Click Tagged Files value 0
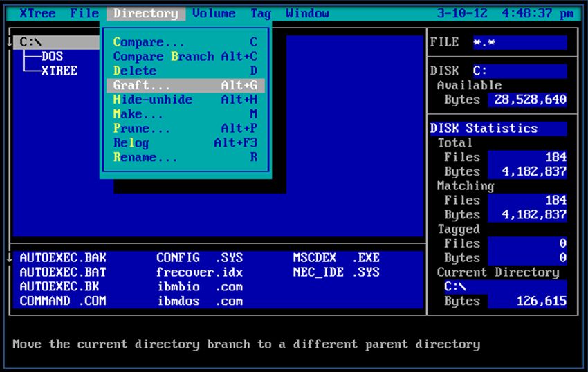This screenshot has width=588, height=372. coord(527,243)
